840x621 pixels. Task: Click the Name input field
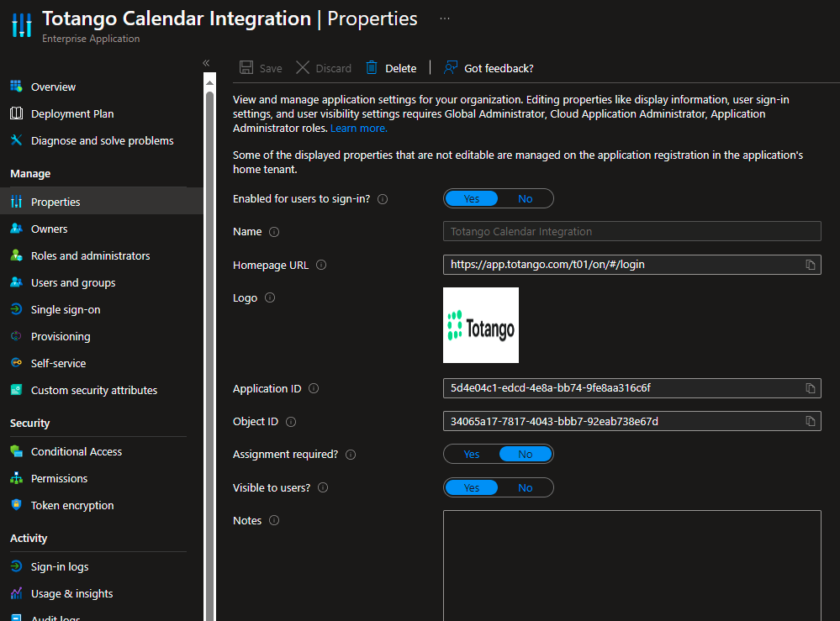631,231
